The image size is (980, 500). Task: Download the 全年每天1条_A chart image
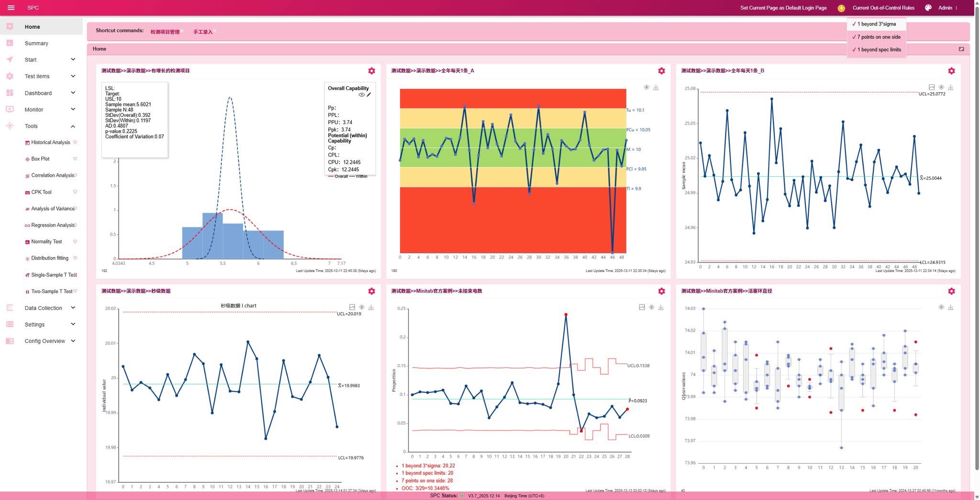(656, 88)
